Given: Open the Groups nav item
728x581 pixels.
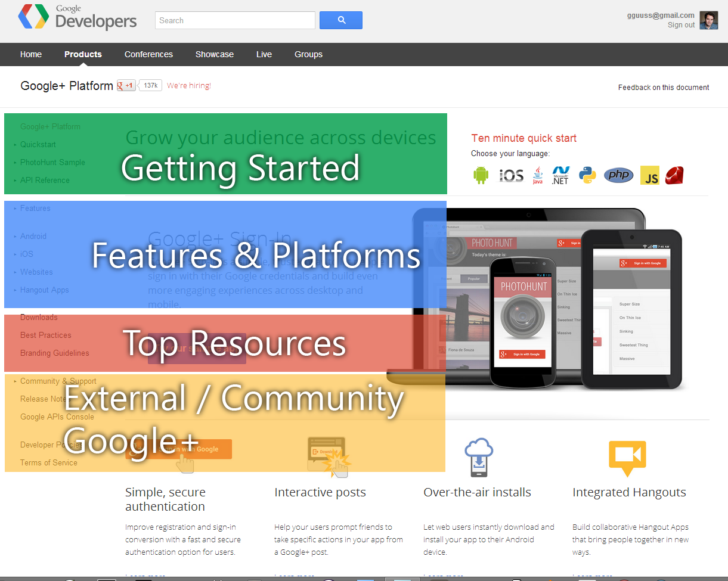Looking at the screenshot, I should pos(308,54).
